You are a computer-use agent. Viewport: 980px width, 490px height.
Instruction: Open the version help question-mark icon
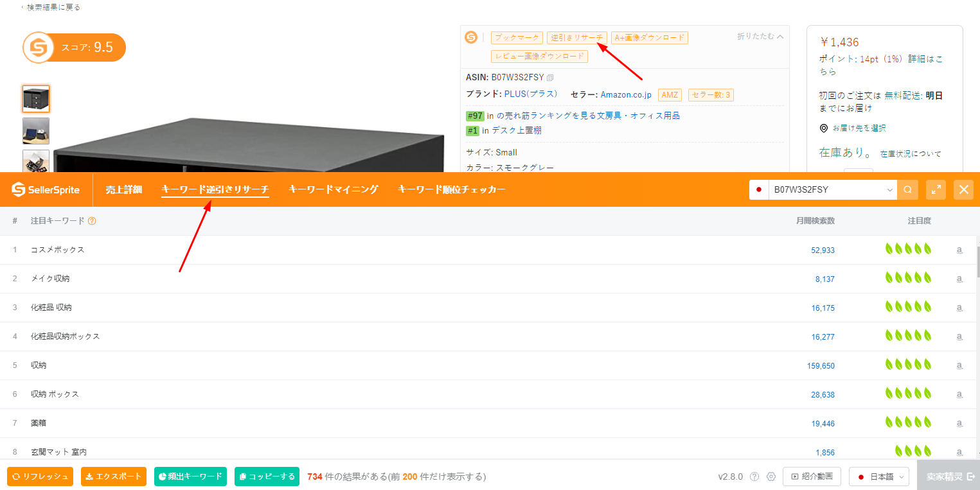click(754, 477)
